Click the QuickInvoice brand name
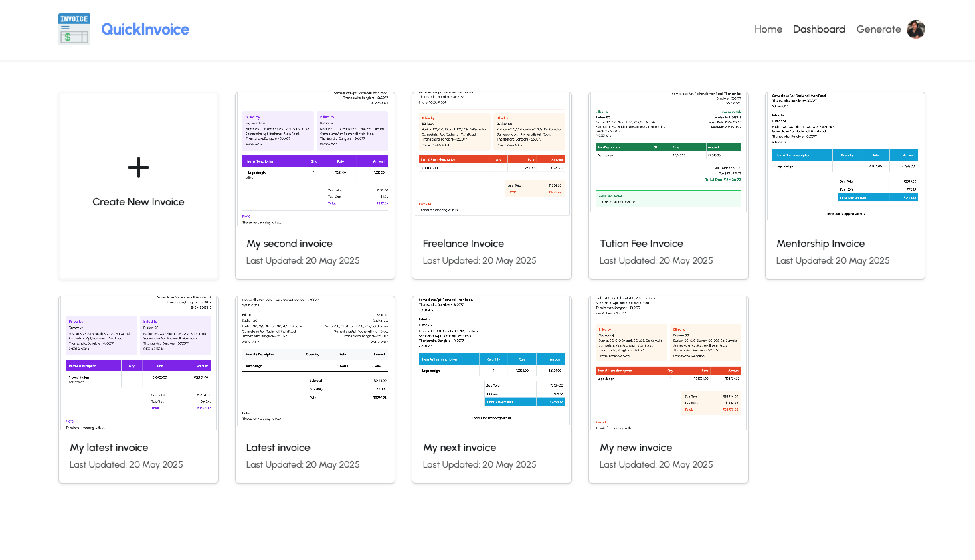975x560 pixels. (x=145, y=29)
